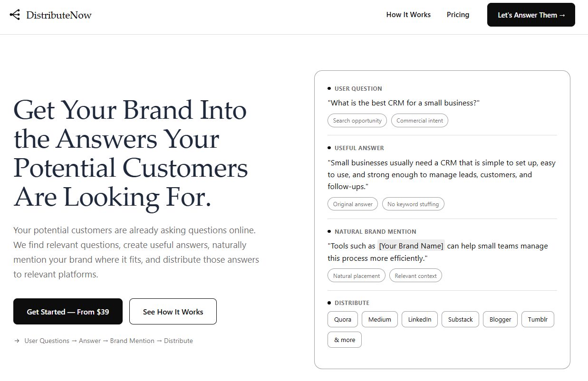Open the How It Works nav item
This screenshot has height=381, width=588.
point(408,15)
